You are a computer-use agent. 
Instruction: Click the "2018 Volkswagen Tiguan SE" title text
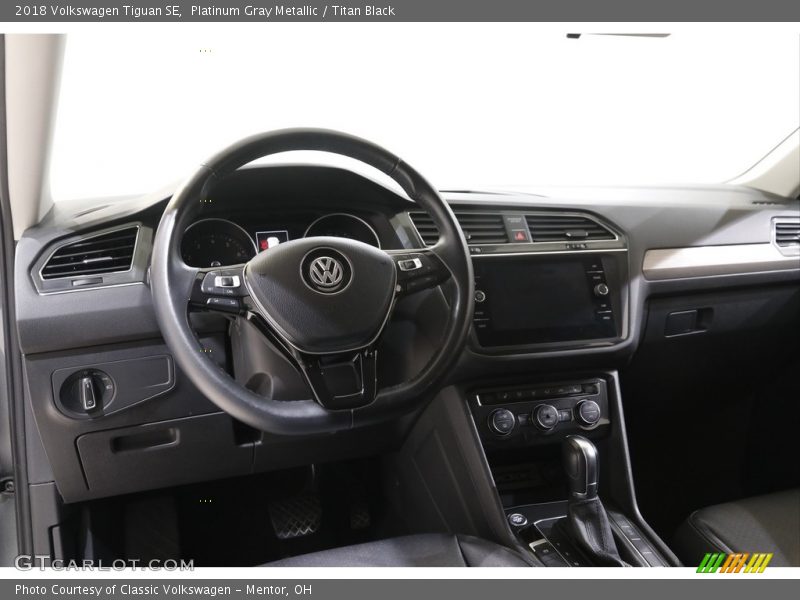coord(98,11)
